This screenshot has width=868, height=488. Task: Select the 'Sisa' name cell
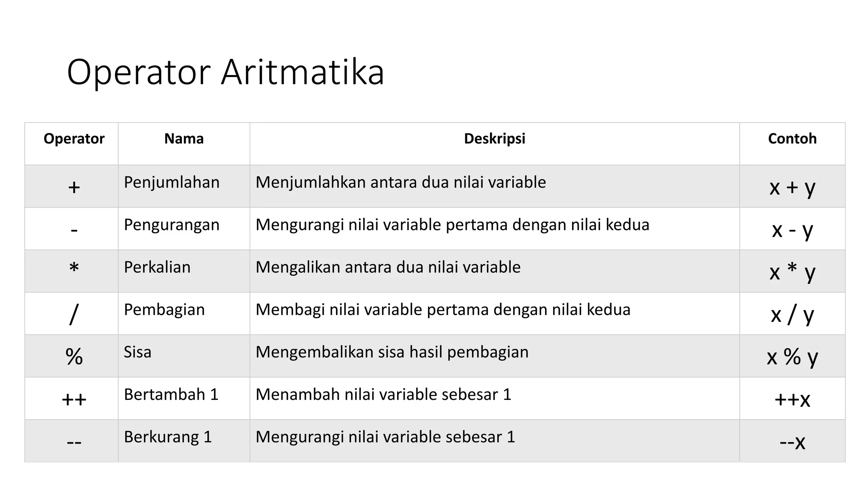184,356
